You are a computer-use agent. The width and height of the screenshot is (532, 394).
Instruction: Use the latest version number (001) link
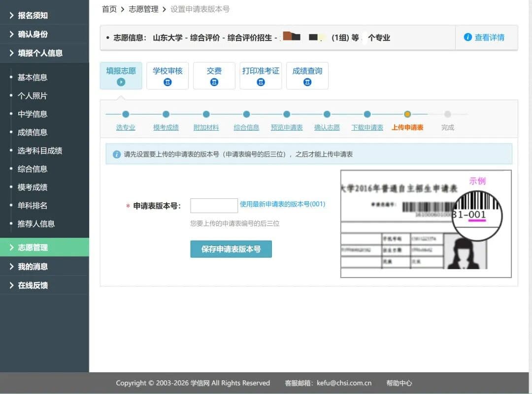(283, 204)
